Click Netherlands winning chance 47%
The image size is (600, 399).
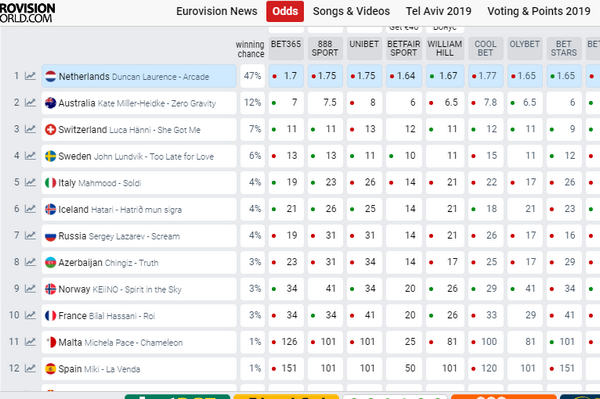point(253,76)
